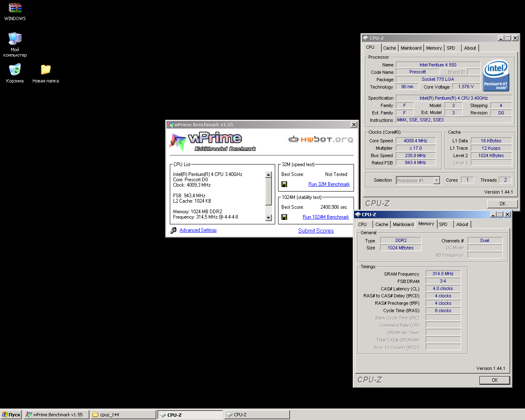Click the Multiplier x 17.0 field
Image resolution: width=525 pixels, height=420 pixels.
(x=415, y=148)
